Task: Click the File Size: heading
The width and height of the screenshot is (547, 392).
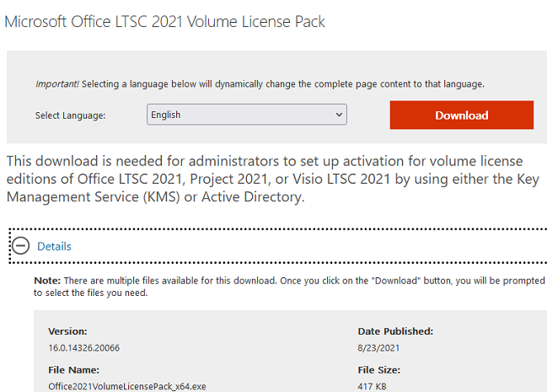Action: coord(378,369)
